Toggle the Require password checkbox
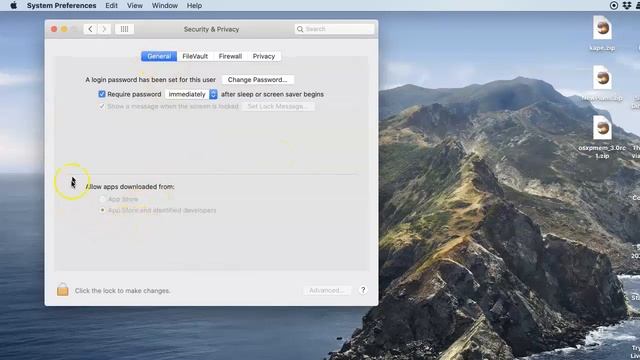The width and height of the screenshot is (640, 360). coord(102,94)
